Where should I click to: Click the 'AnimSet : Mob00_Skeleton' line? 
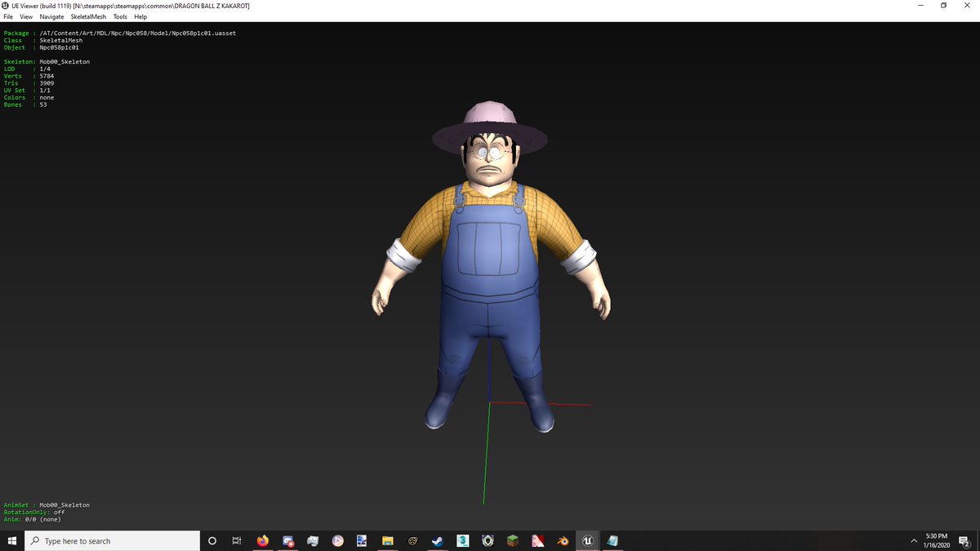coord(47,505)
